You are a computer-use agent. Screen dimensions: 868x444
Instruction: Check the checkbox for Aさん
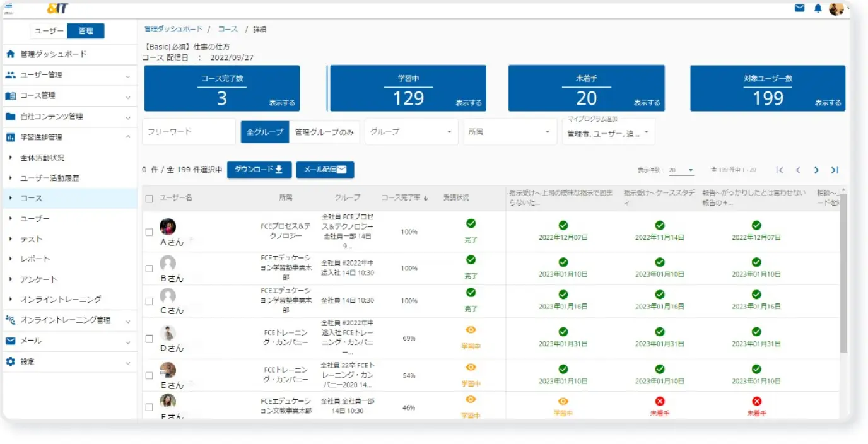click(150, 232)
